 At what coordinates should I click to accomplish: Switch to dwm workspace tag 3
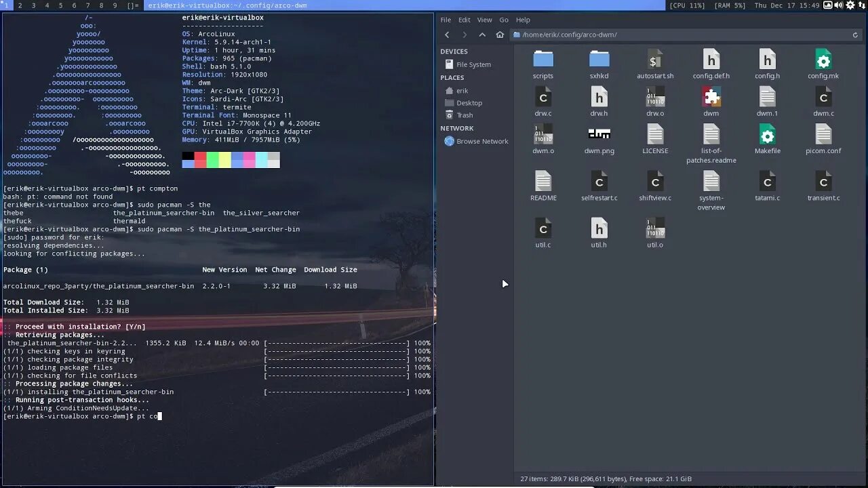pos(33,5)
